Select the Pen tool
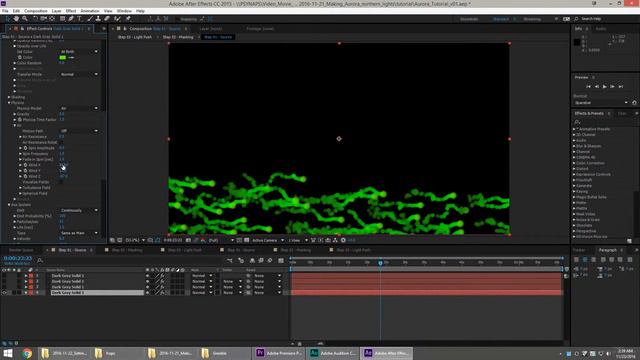The width and height of the screenshot is (640, 360). coord(71,19)
